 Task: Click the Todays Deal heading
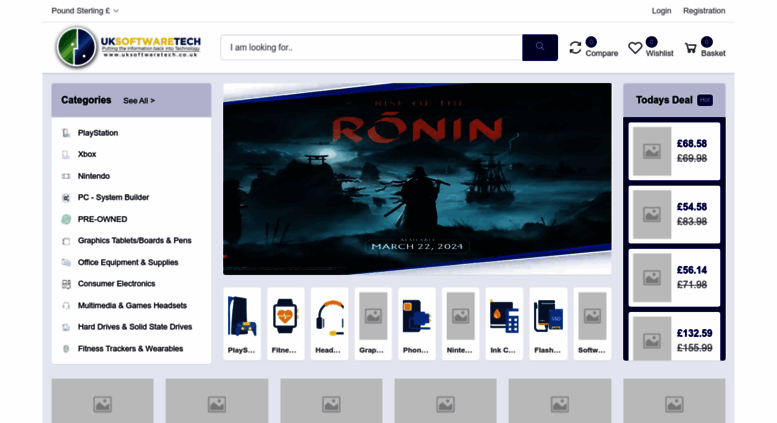[x=664, y=100]
